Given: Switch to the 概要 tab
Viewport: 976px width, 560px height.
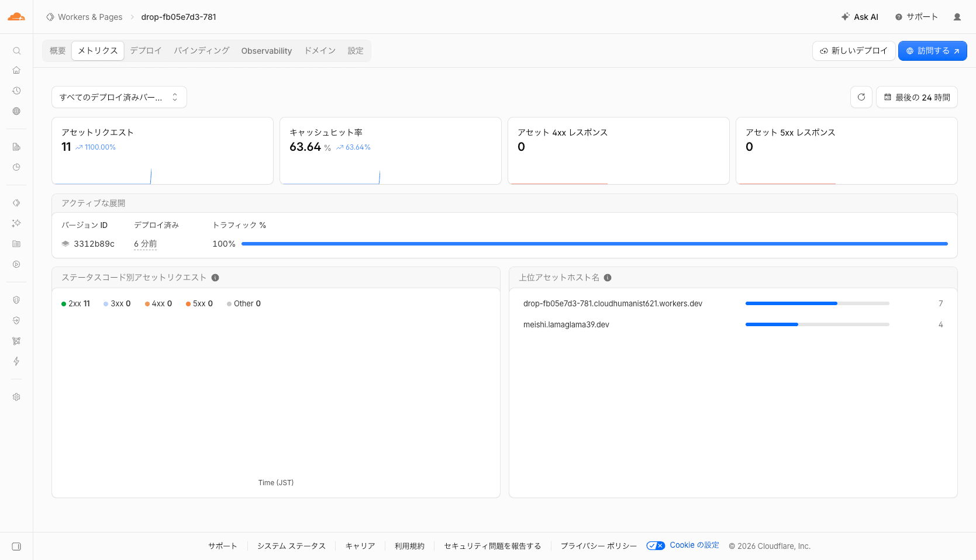Looking at the screenshot, I should click(58, 51).
